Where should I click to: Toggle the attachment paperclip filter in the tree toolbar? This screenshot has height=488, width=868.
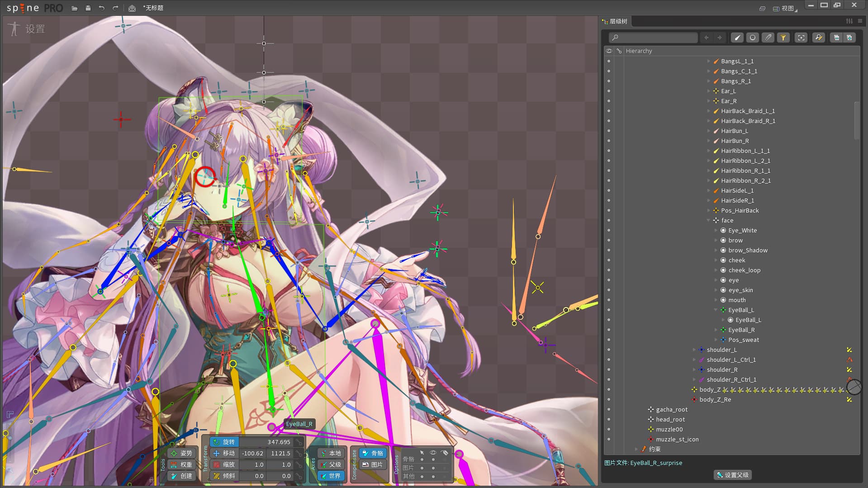click(768, 38)
